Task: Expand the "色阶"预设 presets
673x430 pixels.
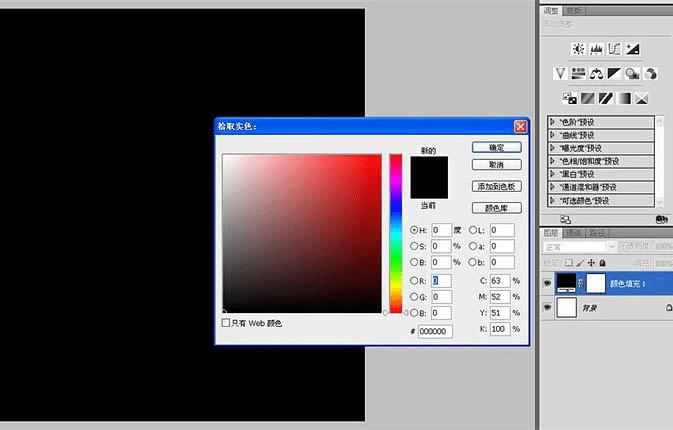Action: click(552, 122)
